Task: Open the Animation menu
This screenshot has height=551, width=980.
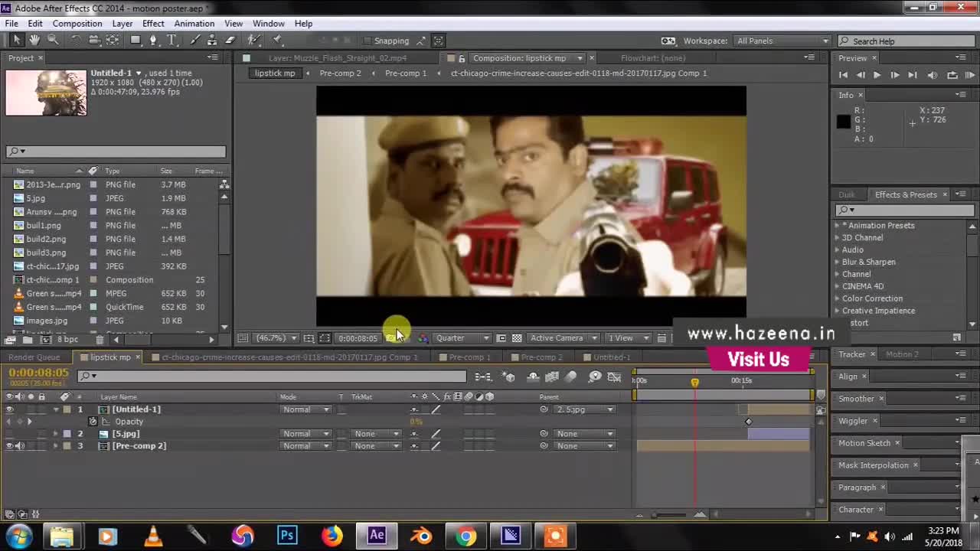Action: [194, 24]
